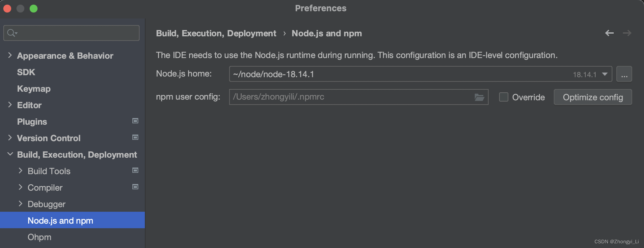The width and height of the screenshot is (644, 248).
Task: Click the forward navigation arrow
Action: [627, 33]
